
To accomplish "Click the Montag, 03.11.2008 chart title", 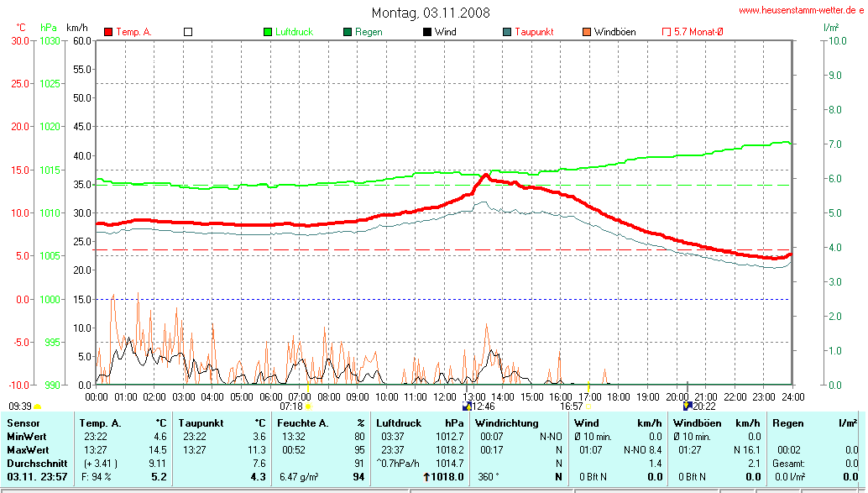I will [431, 13].
